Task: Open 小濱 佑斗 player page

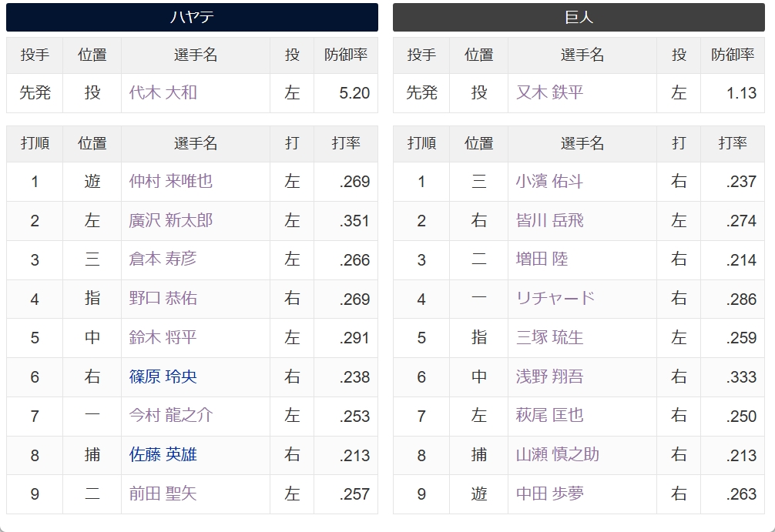Action: 549,181
